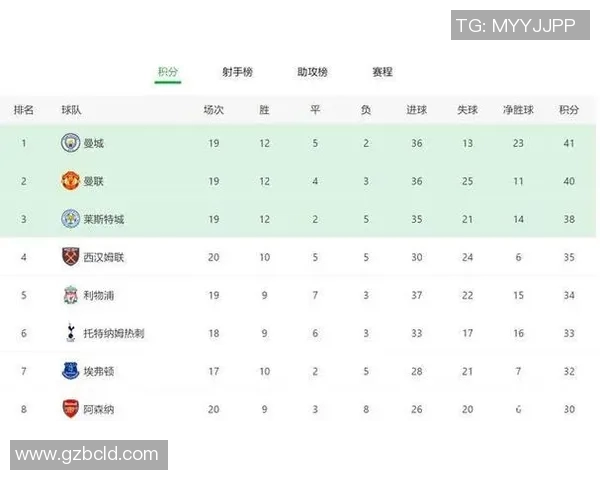Click the 积分 column header
Image resolution: width=600 pixels, height=480 pixels.
pyautogui.click(x=569, y=110)
